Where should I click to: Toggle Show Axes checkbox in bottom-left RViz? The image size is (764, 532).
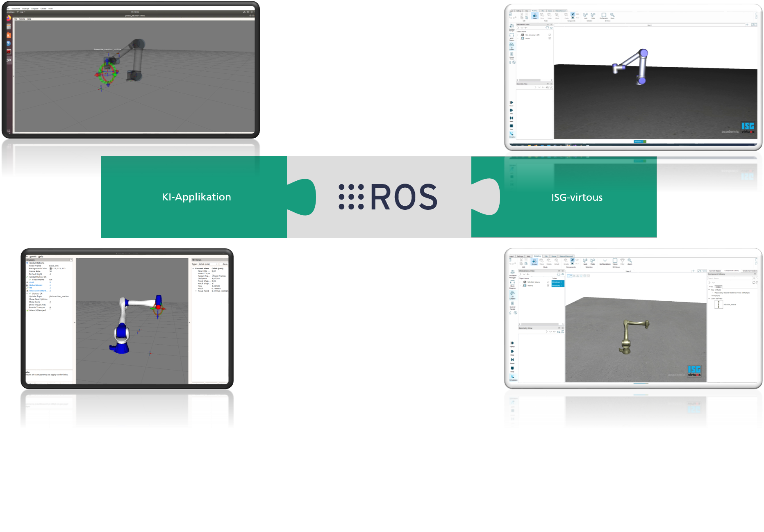[x=50, y=302]
